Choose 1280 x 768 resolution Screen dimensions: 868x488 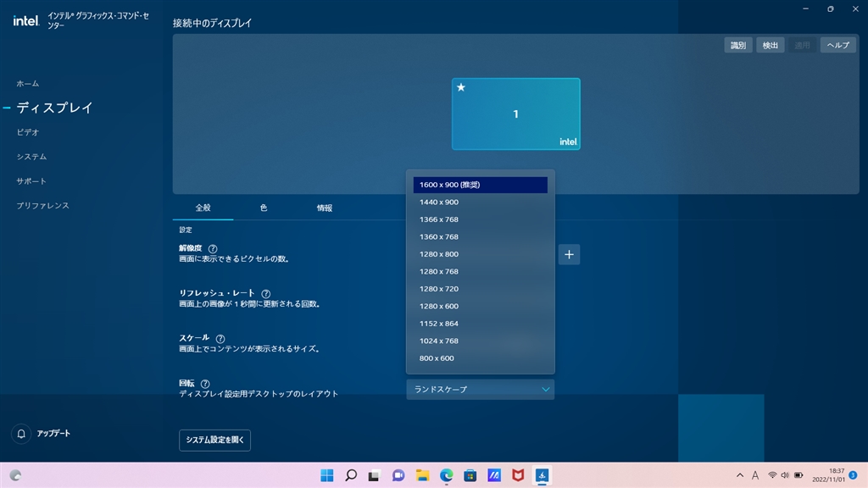481,272
